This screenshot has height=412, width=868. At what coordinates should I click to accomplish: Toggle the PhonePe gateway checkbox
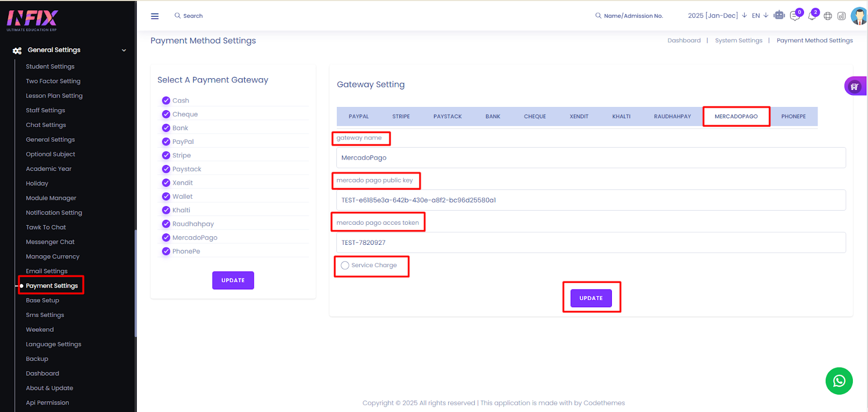click(166, 251)
